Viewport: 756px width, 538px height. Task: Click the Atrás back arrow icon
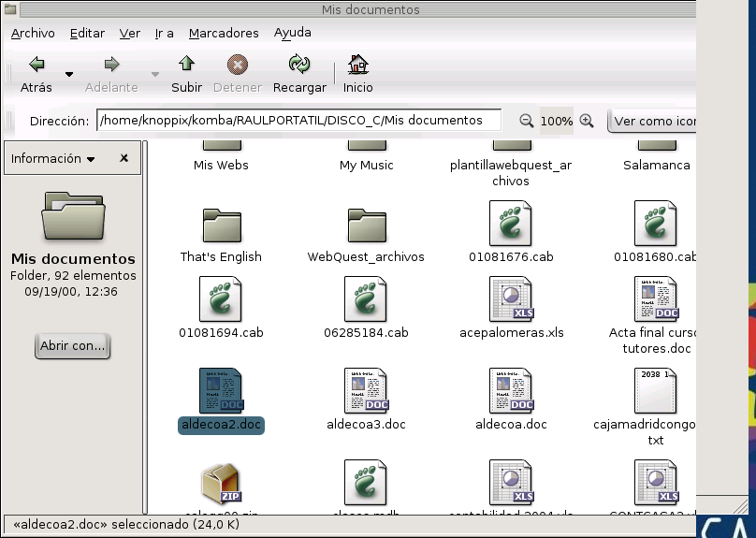pyautogui.click(x=36, y=65)
